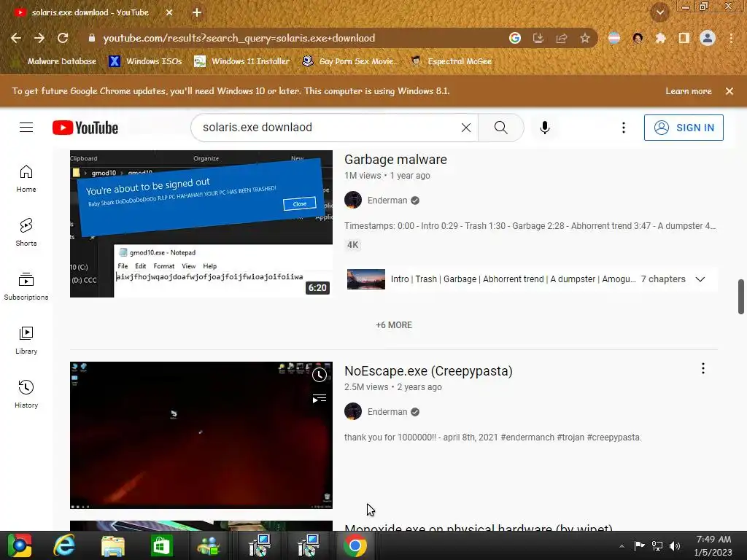Viewport: 747px width, 560px height.
Task: Add NoEscape.exe to queue icon
Action: pos(320,399)
